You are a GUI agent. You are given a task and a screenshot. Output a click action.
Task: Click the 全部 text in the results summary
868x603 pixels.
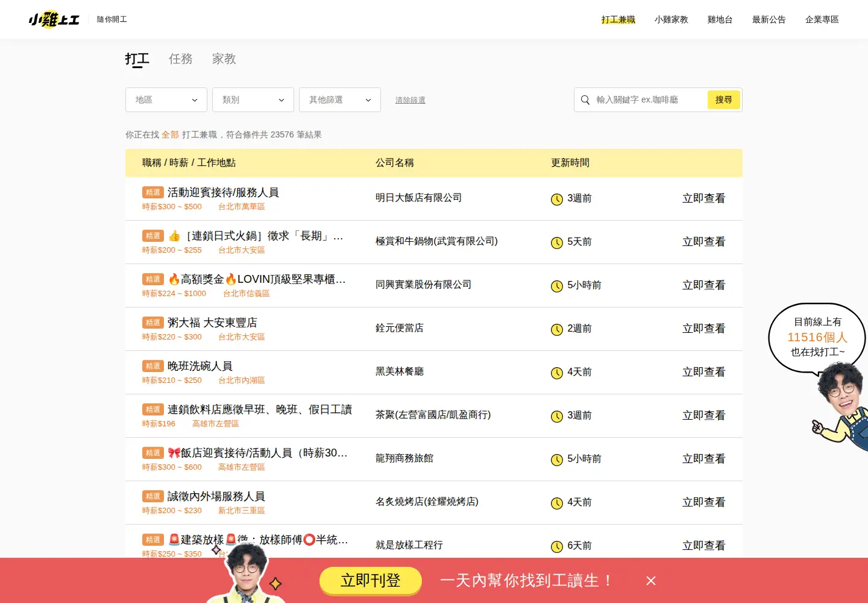click(170, 134)
